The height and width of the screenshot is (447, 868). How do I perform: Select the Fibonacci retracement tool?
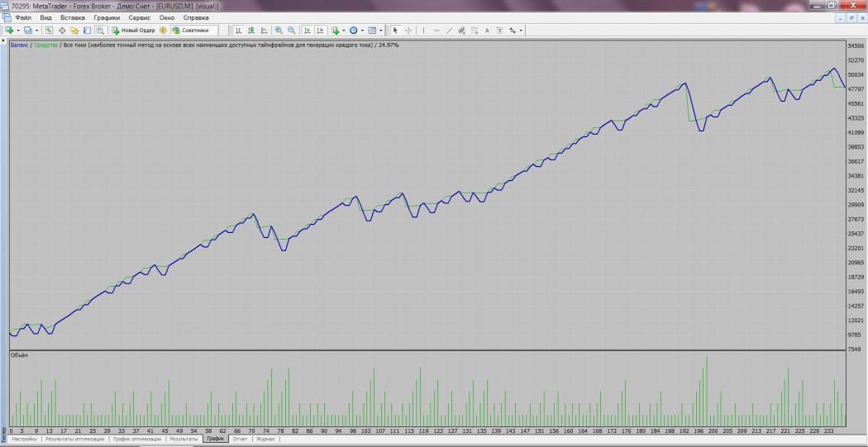(x=474, y=30)
